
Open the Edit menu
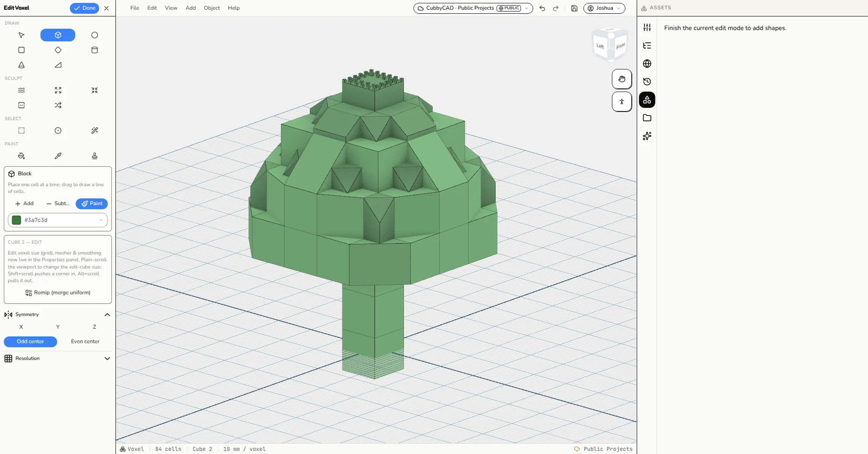pyautogui.click(x=152, y=8)
